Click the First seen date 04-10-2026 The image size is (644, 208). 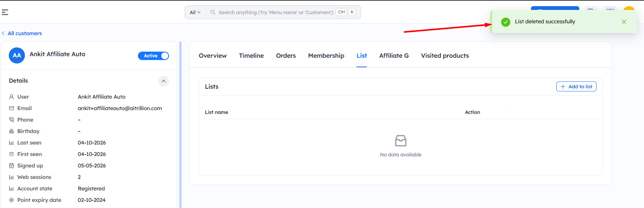pyautogui.click(x=92, y=154)
